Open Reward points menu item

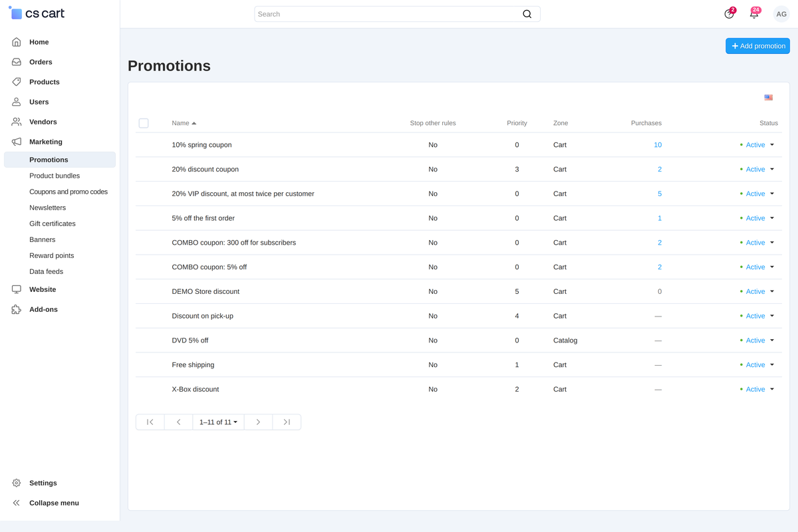52,255
